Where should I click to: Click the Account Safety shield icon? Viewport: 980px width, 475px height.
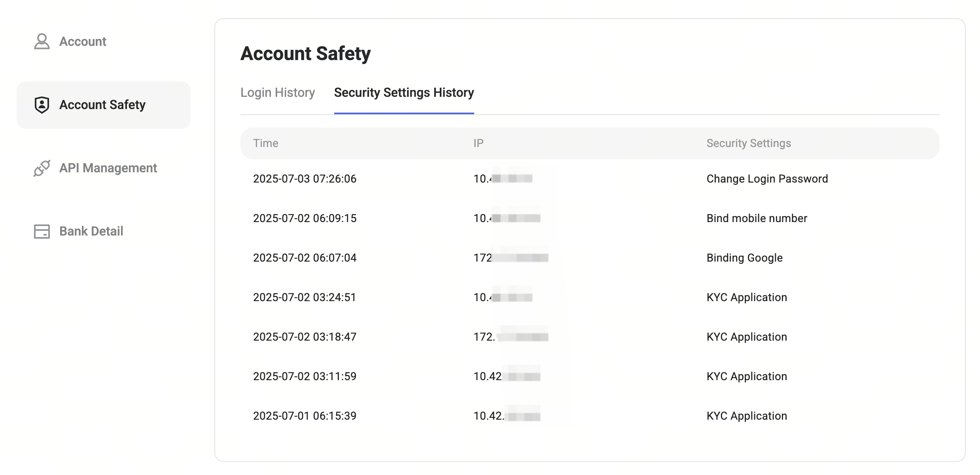pos(42,105)
